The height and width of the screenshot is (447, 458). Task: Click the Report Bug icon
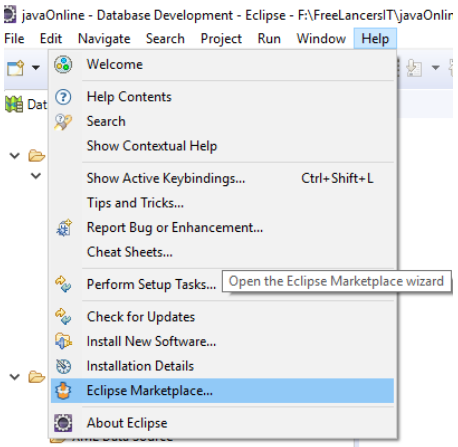pos(64,228)
